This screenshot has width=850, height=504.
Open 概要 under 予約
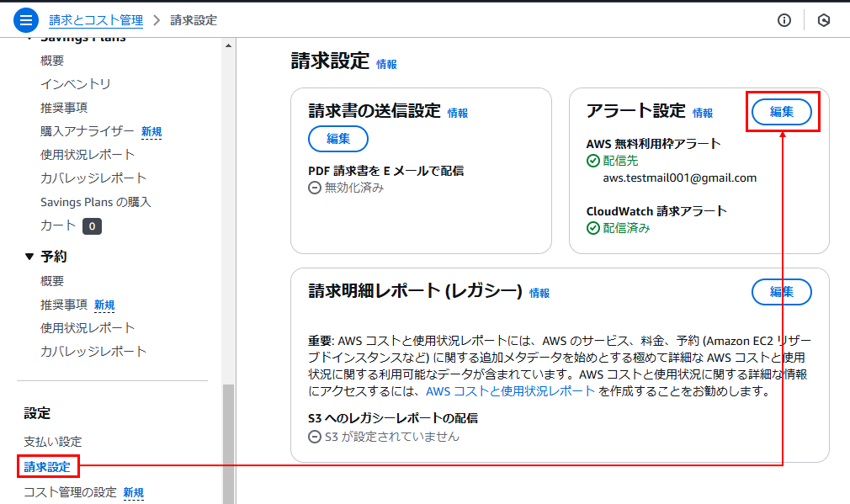click(x=52, y=281)
